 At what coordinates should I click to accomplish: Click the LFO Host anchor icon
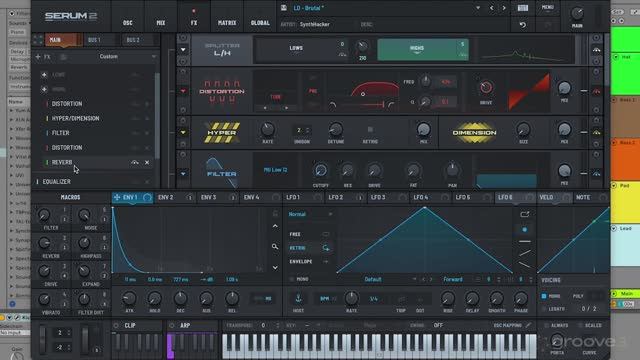pos(298,299)
